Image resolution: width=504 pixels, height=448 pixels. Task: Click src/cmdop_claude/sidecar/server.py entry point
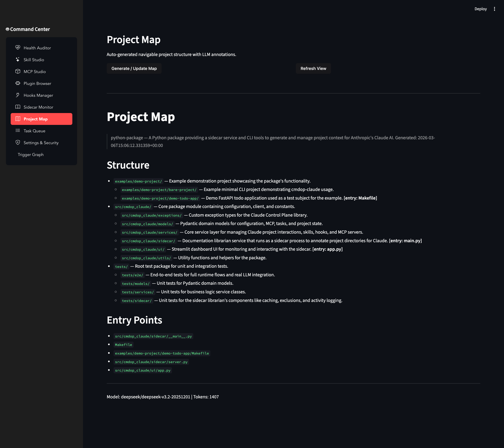(151, 362)
